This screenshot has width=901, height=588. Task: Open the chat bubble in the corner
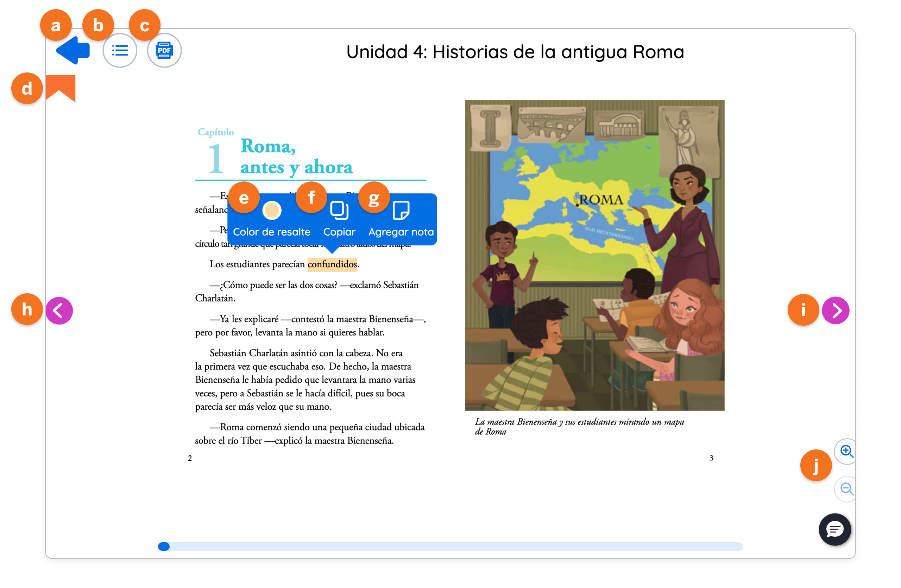tap(835, 529)
